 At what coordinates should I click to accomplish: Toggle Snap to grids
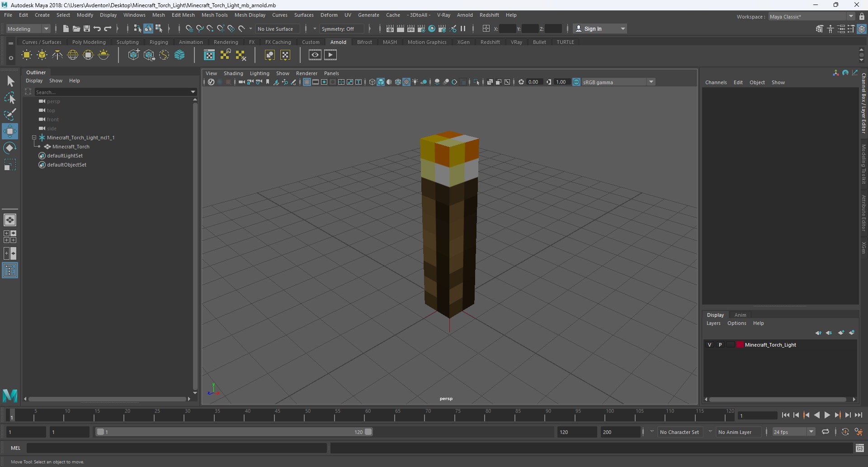click(189, 29)
